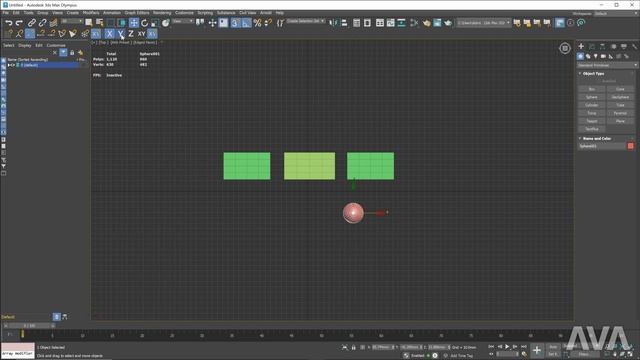Open the selection filter dropdown
The image size is (640, 360).
click(x=72, y=21)
